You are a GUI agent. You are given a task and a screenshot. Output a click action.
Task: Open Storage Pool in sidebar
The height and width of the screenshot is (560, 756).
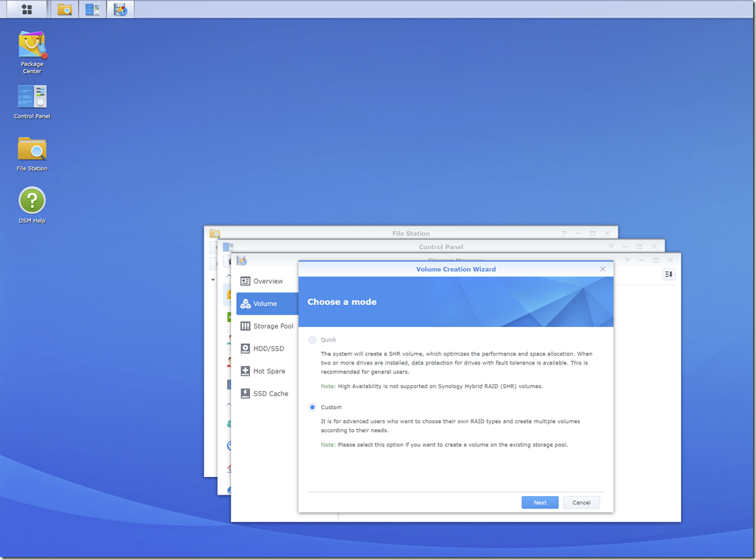267,326
